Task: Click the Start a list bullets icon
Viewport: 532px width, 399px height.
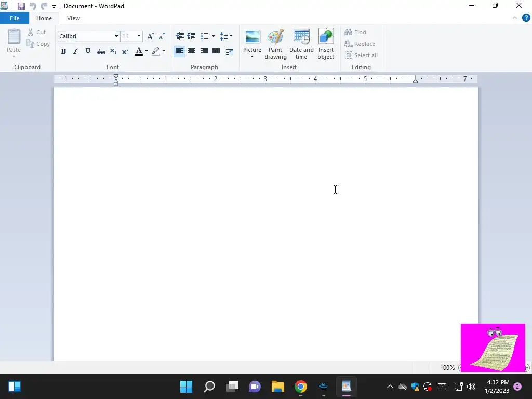Action: (205, 36)
